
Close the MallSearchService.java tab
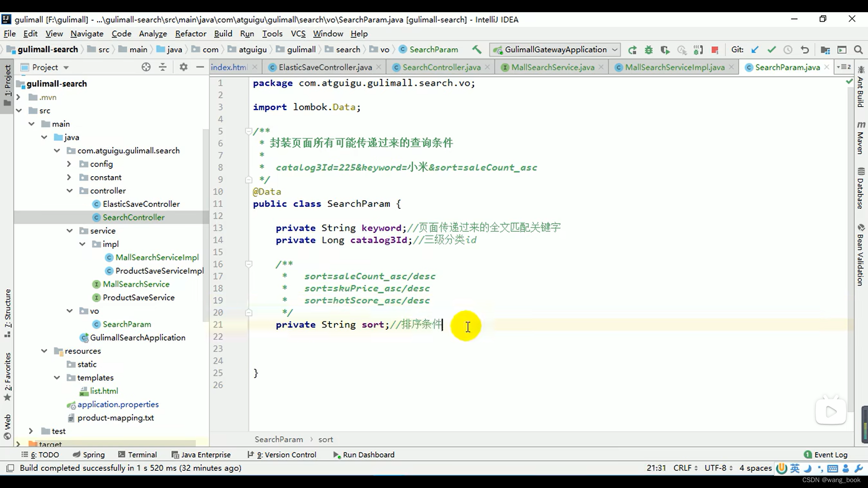pos(601,67)
